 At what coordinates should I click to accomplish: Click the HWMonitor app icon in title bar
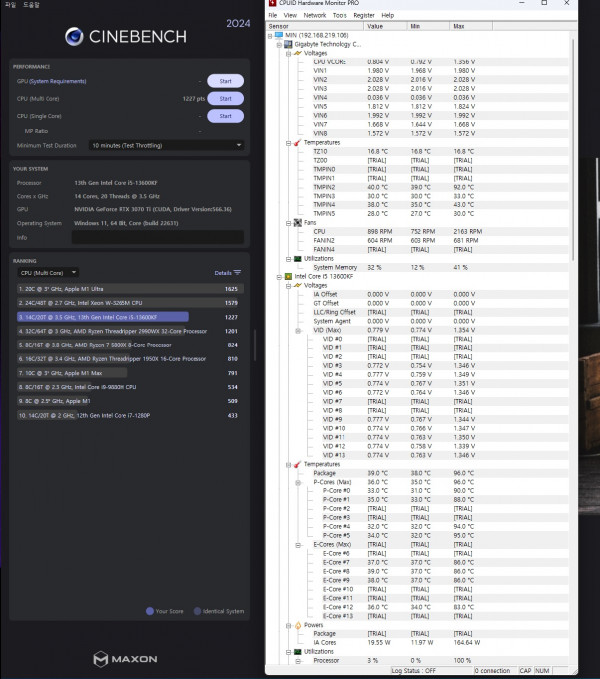pyautogui.click(x=273, y=3)
